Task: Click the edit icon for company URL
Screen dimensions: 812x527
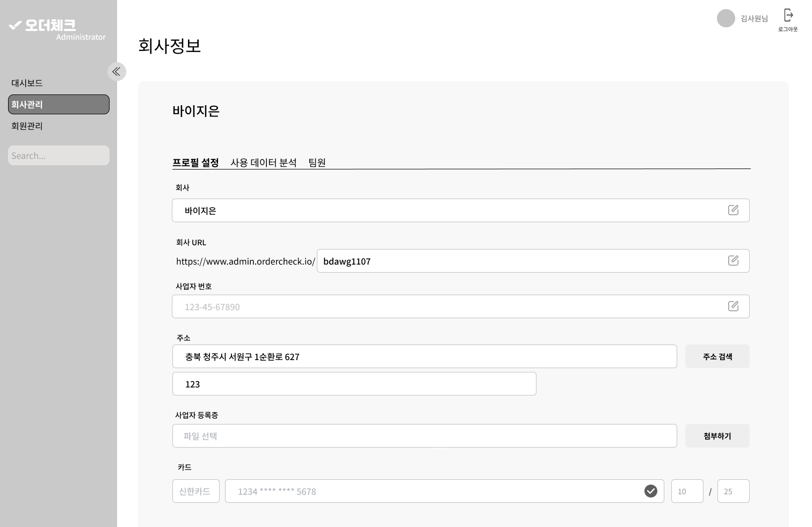Action: (733, 261)
